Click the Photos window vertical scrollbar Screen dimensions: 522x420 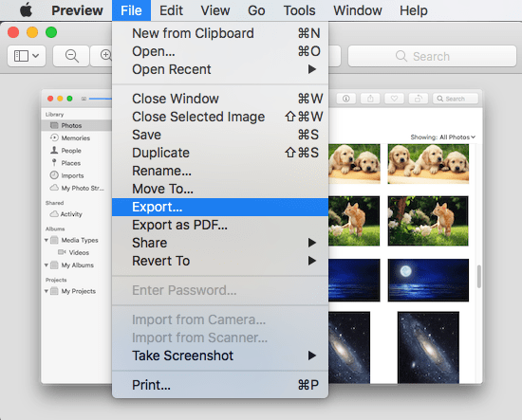479,276
